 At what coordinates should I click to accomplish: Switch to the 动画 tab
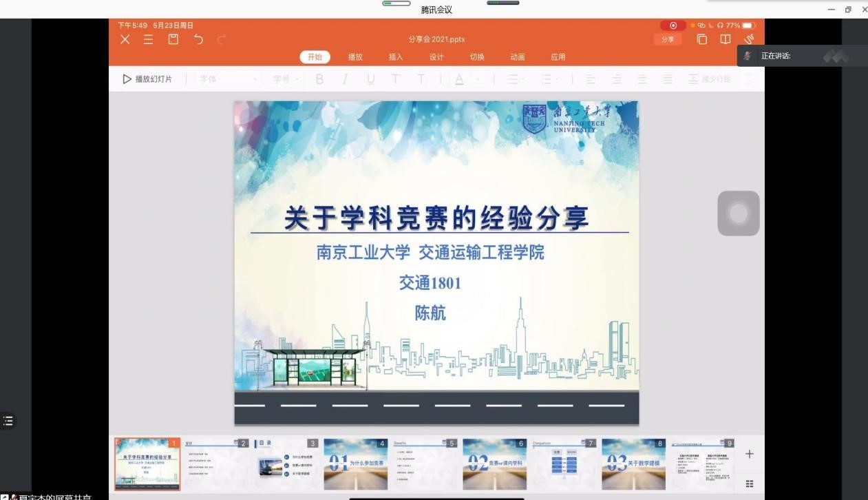pos(518,57)
